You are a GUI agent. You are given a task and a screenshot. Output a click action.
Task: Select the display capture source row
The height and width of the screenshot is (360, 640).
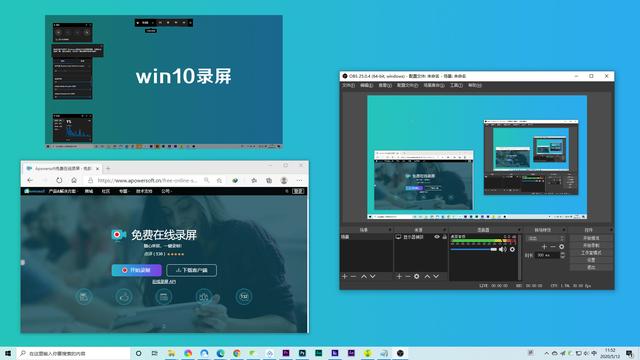421,237
